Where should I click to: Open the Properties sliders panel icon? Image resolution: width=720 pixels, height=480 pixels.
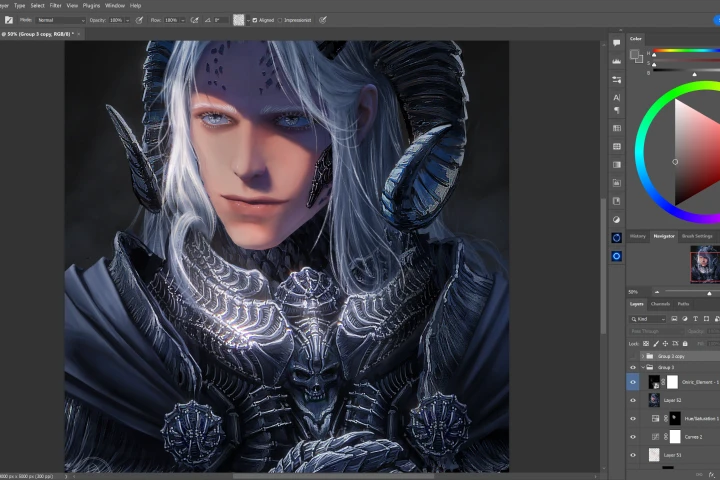(617, 80)
